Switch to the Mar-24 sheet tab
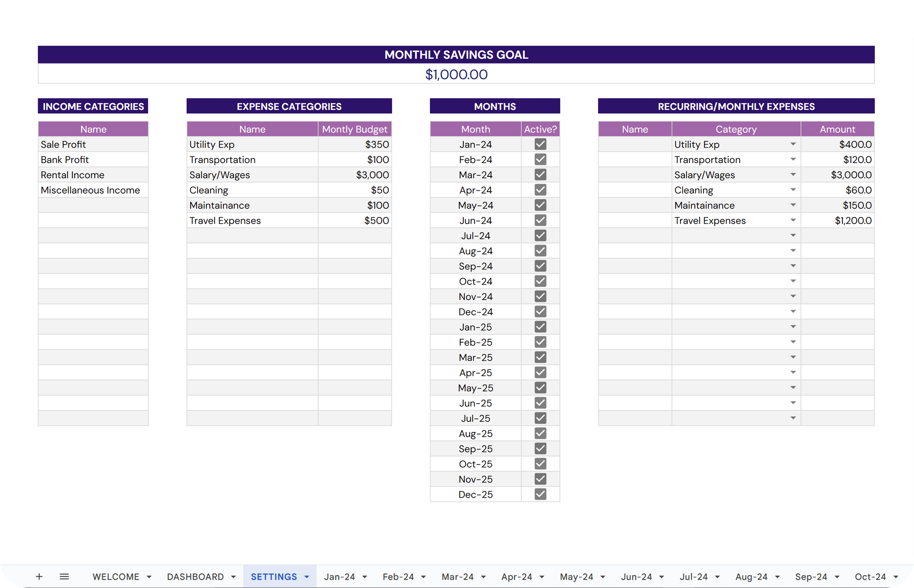The width and height of the screenshot is (914, 588). point(457,577)
